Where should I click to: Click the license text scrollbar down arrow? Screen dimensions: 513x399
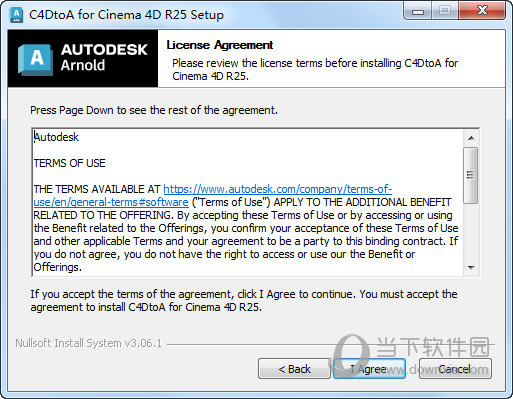pyautogui.click(x=471, y=268)
